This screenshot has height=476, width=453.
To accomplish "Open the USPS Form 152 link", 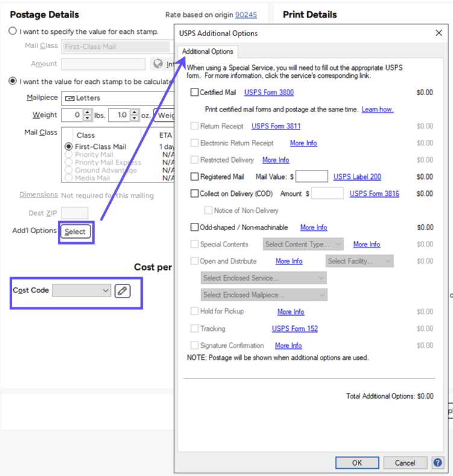I will click(295, 328).
